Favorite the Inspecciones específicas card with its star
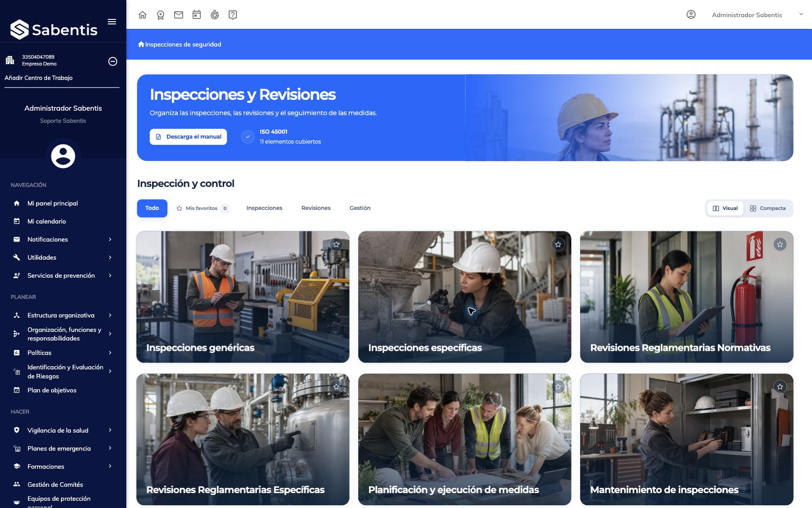 point(558,244)
